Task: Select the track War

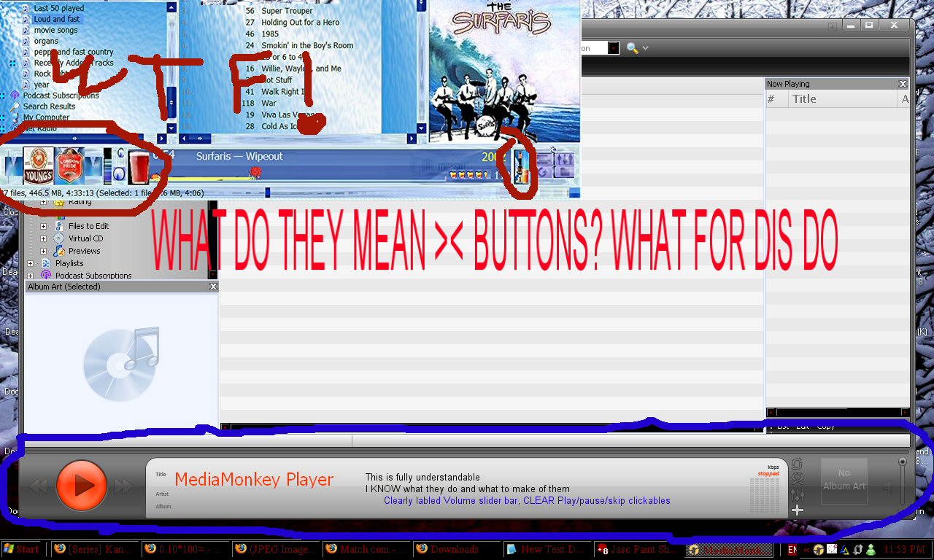Action: click(x=269, y=104)
